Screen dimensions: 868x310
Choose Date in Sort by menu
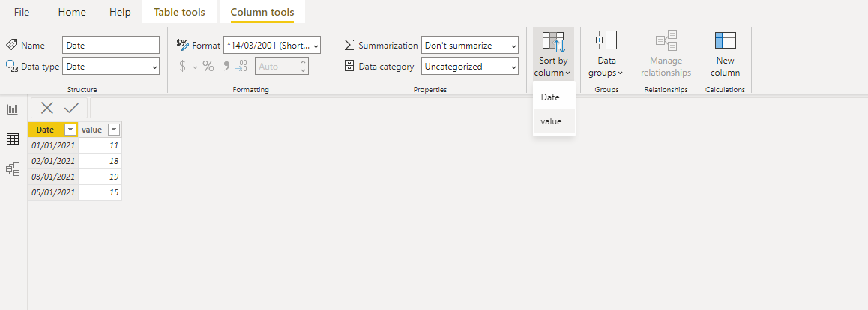tap(554, 97)
